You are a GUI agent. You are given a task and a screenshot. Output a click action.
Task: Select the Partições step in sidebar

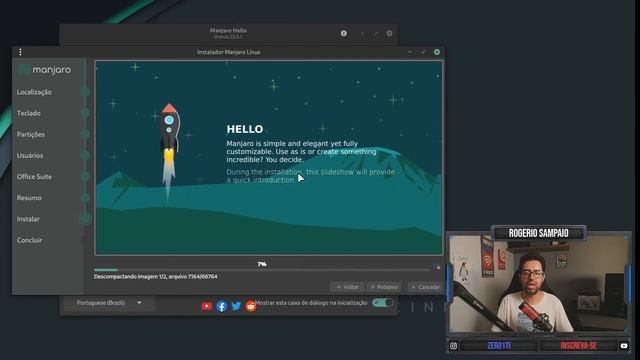(x=31, y=134)
